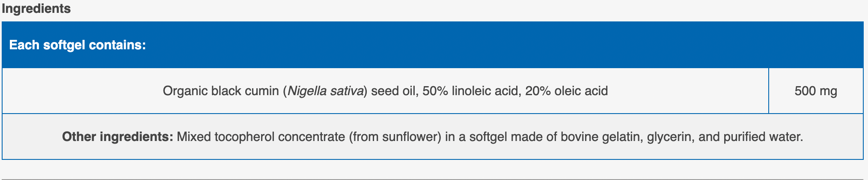Click the "50% linoleic acid" text
The image size is (868, 180).
[470, 91]
